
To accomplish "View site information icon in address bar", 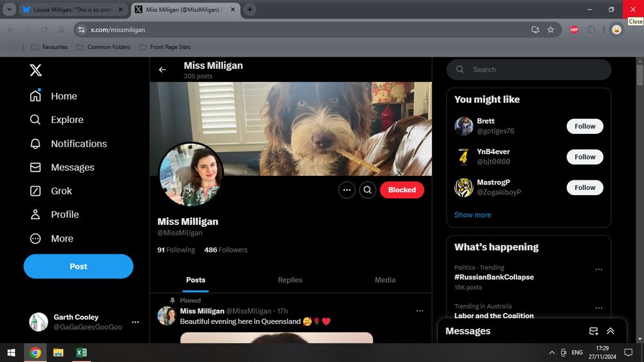I will pyautogui.click(x=81, y=30).
